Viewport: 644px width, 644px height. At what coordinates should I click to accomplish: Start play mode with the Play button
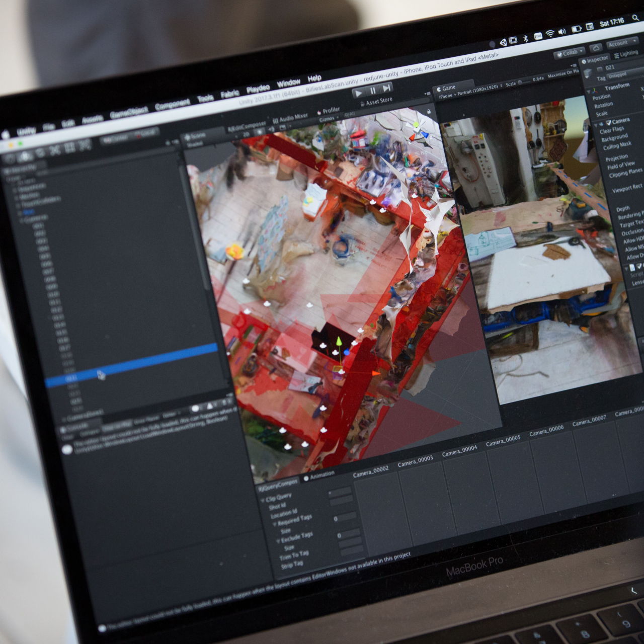pos(359,93)
